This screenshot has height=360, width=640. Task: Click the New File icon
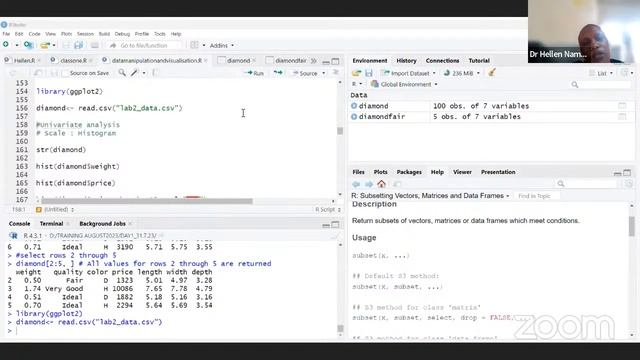click(x=6, y=44)
